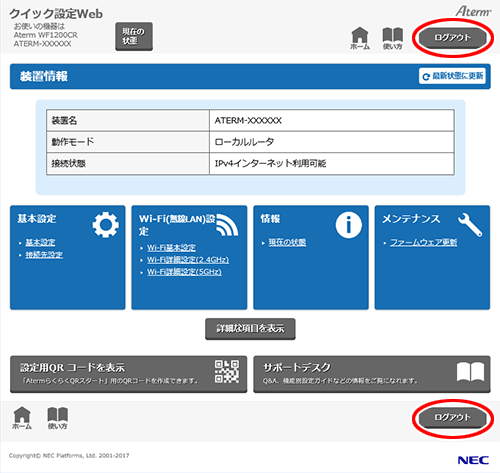Screen dimensions: 500x473
Task: Click the 基本設定 card heading
Action: tap(37, 219)
